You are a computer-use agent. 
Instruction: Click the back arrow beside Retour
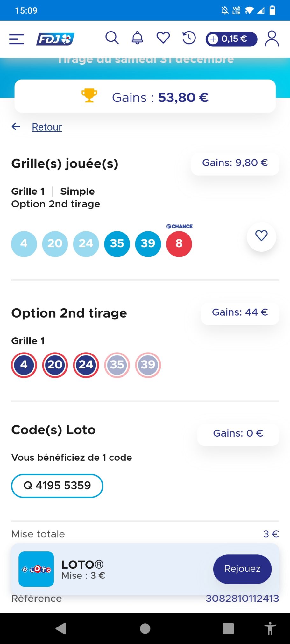(16, 127)
